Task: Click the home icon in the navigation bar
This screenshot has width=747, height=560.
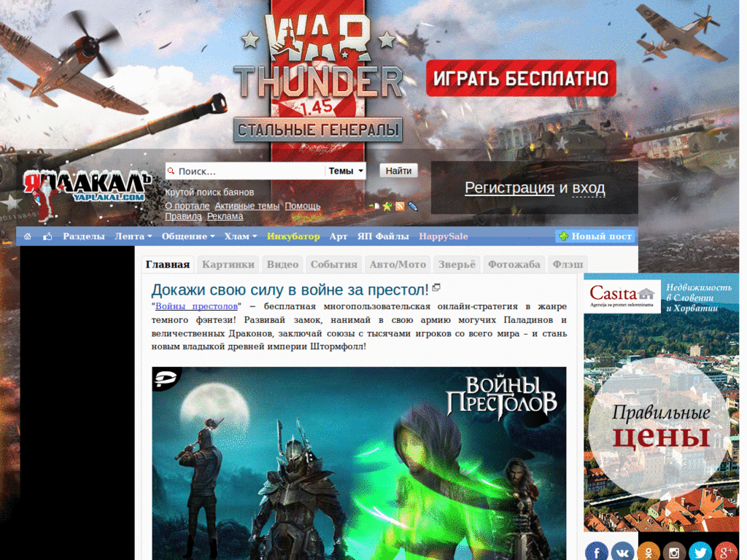Action: pos(27,236)
